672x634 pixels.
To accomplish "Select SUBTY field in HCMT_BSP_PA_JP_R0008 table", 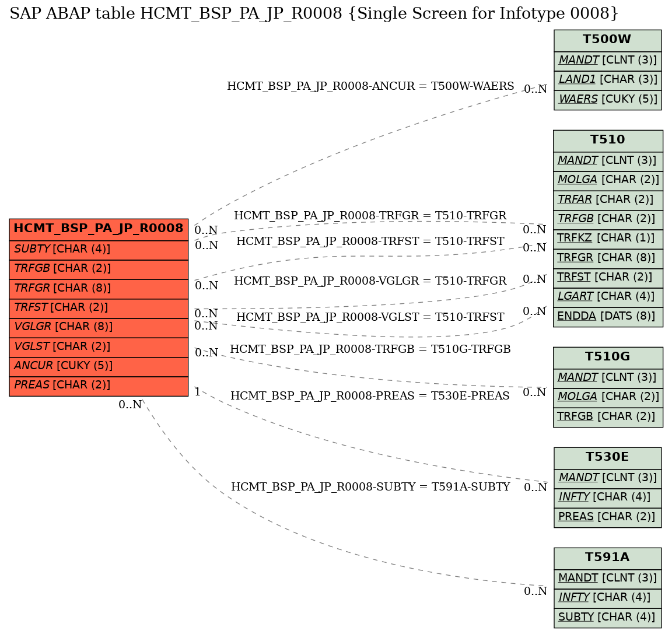I will (99, 250).
